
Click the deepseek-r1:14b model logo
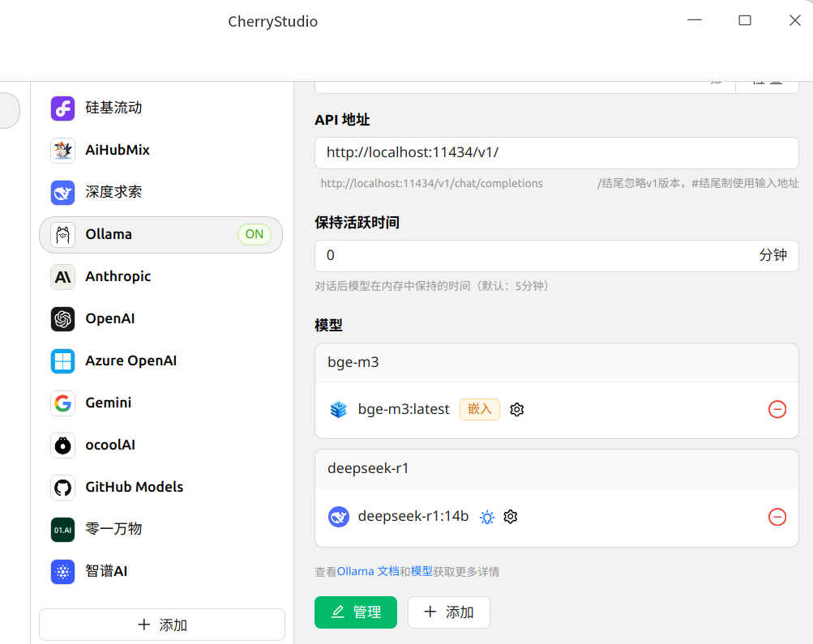point(339,517)
